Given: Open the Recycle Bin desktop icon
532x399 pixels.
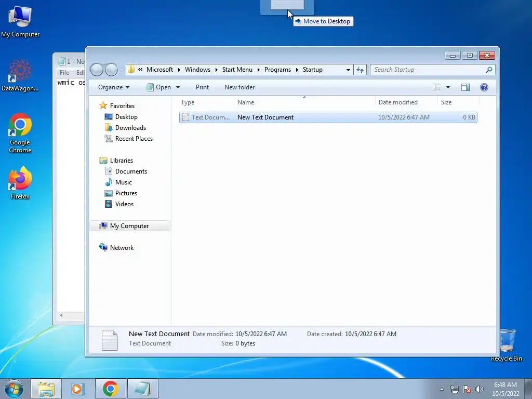Looking at the screenshot, I should point(507,344).
